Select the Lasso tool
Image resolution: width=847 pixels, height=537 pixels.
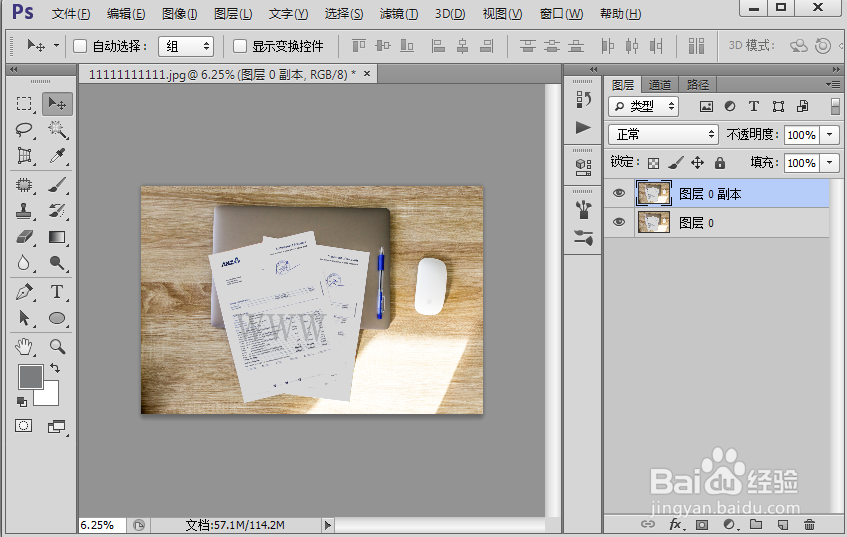coord(24,130)
